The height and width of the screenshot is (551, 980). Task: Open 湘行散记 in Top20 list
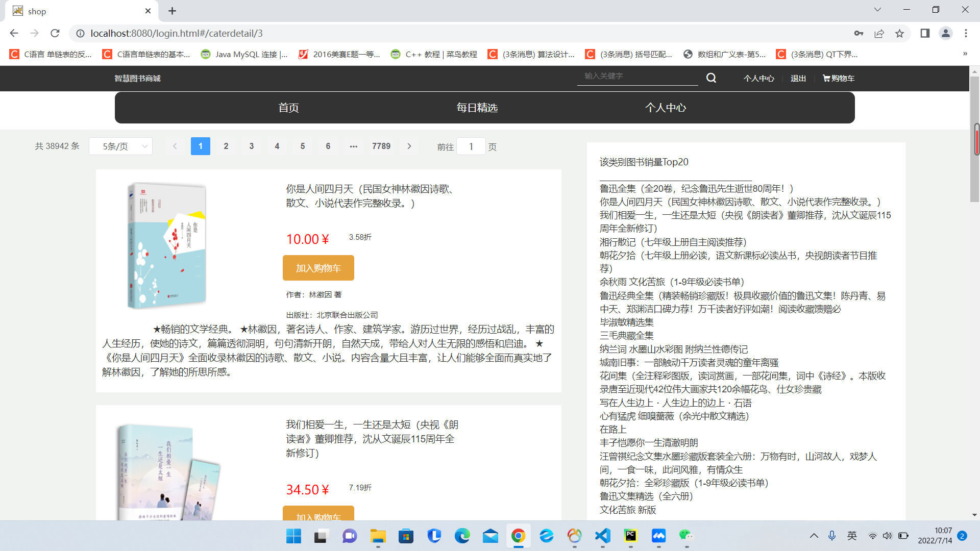673,242
